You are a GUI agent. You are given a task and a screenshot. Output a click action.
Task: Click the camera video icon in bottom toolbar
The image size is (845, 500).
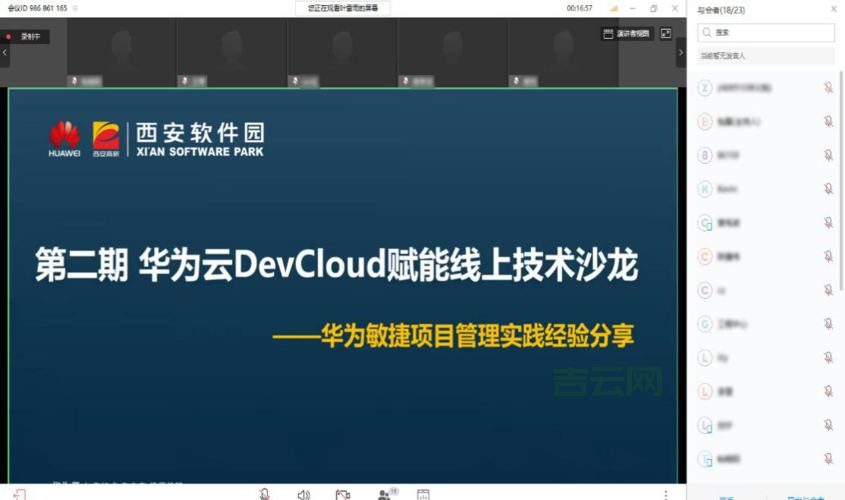[x=343, y=494]
